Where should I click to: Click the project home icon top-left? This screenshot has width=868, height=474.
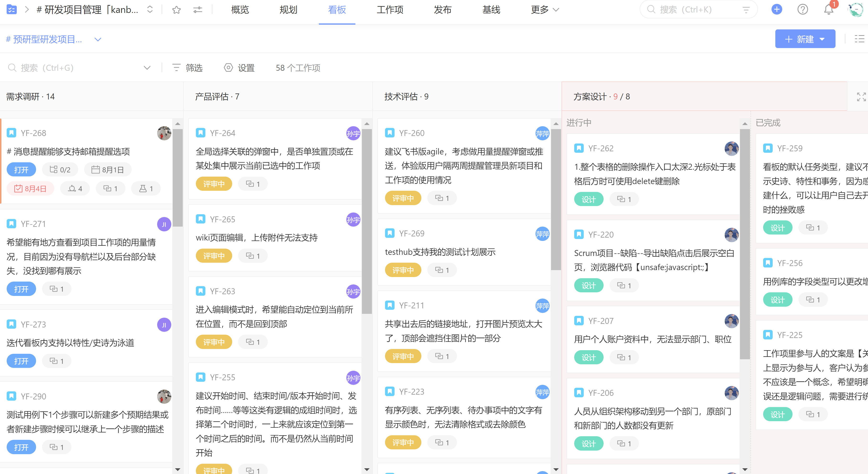(x=11, y=9)
